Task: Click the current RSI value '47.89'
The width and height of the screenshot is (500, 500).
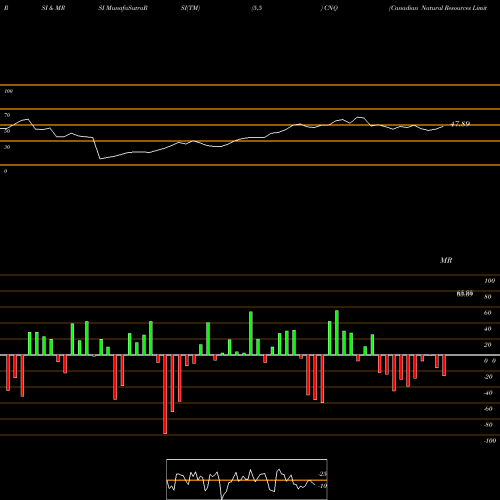Action: 460,124
